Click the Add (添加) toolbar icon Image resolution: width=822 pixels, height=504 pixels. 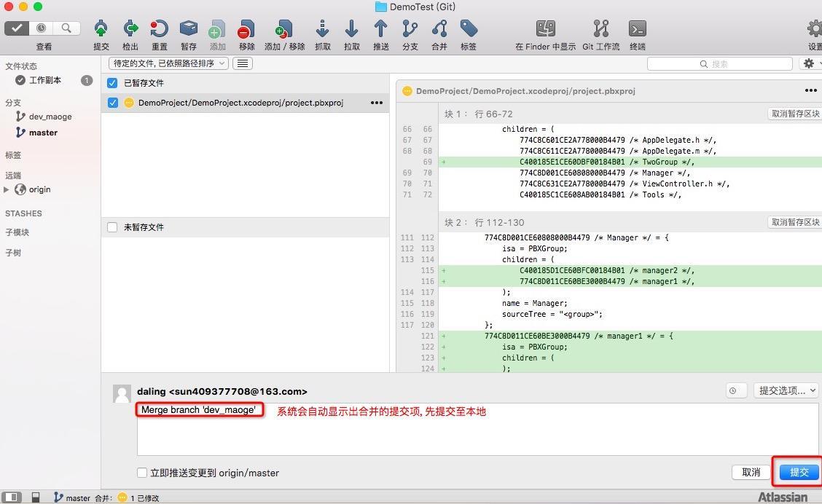click(x=217, y=29)
